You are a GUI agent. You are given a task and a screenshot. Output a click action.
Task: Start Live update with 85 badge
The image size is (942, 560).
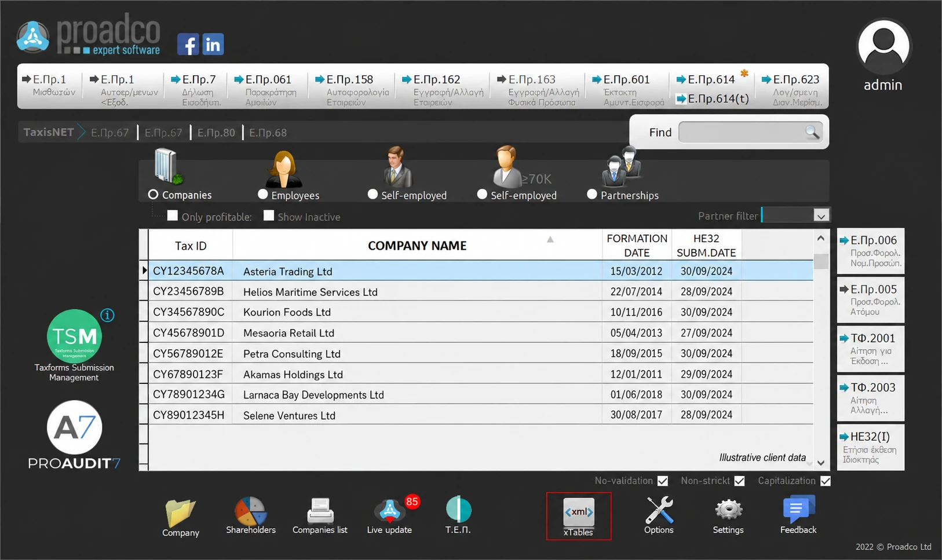pyautogui.click(x=390, y=510)
